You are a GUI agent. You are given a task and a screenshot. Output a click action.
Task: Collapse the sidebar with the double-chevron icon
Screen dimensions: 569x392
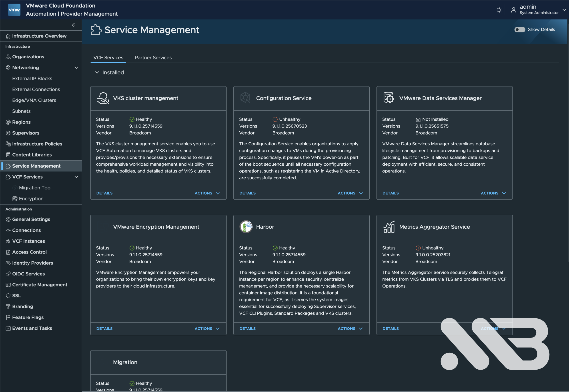(x=73, y=25)
